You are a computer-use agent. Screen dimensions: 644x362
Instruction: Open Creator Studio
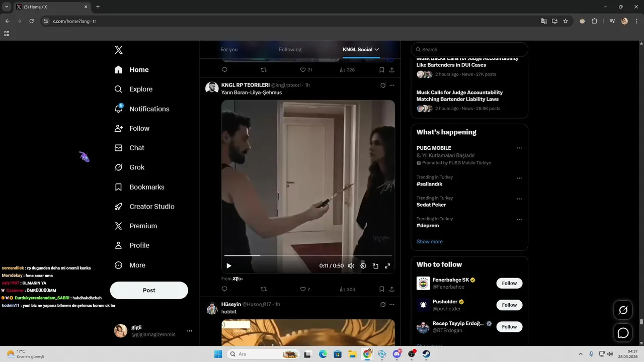(x=144, y=207)
